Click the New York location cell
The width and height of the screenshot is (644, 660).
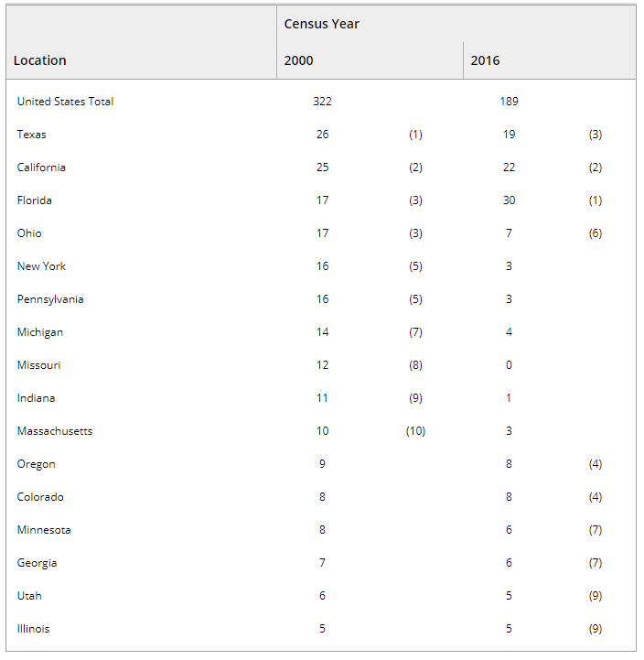pos(41,266)
